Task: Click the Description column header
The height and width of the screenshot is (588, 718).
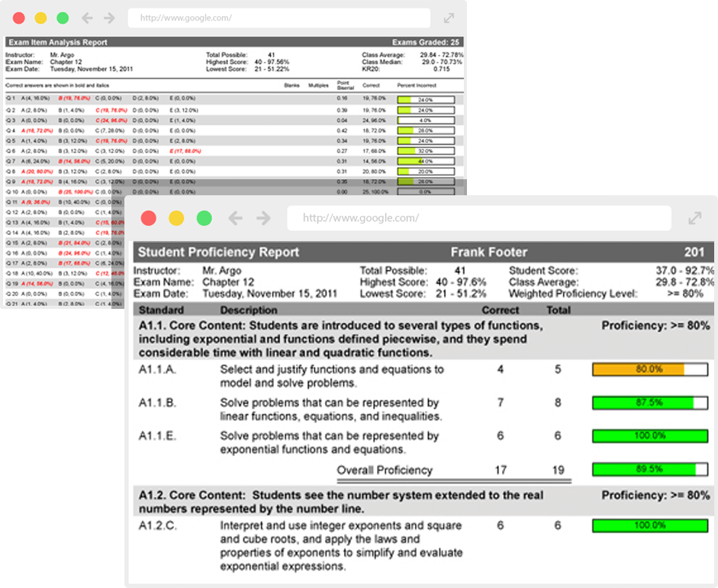Action: (249, 310)
